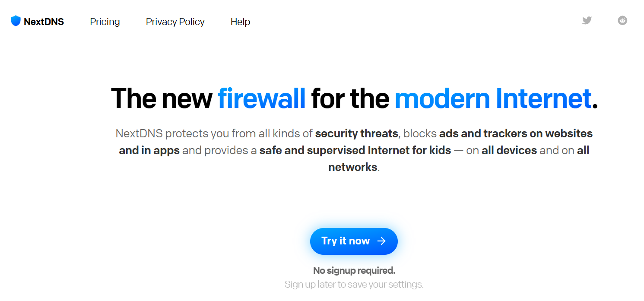The width and height of the screenshot is (644, 301).
Task: Click bold "safe and supervised Internet for kids"
Action: point(355,150)
